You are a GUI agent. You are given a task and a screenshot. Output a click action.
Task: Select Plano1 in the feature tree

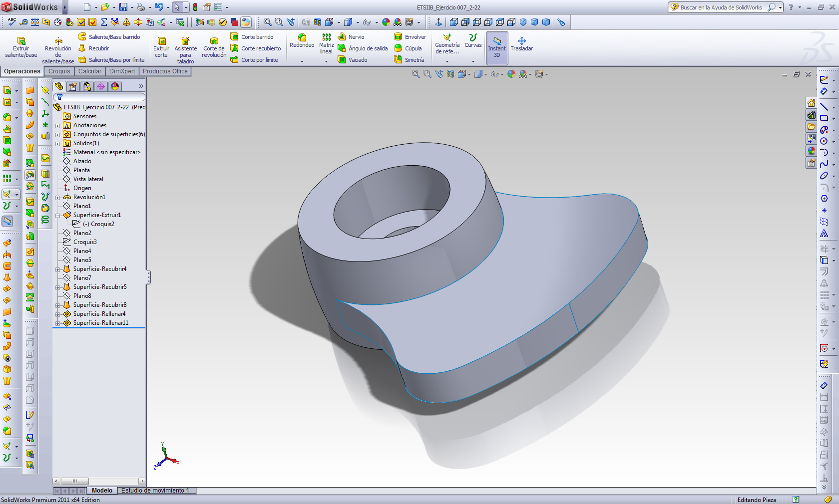[82, 206]
